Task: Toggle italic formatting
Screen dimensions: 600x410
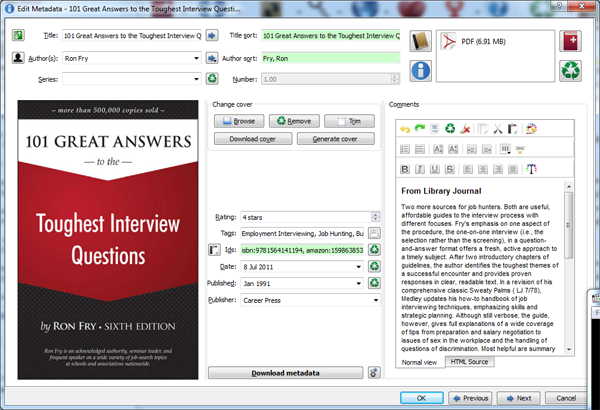Action: [420, 169]
